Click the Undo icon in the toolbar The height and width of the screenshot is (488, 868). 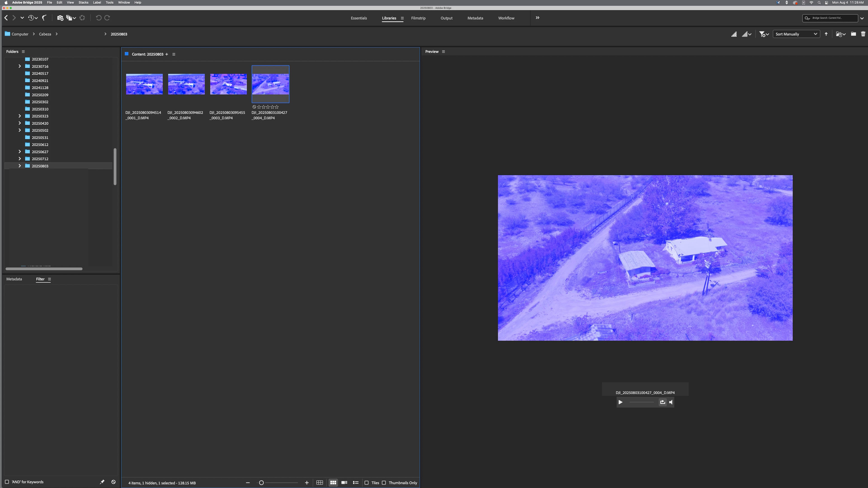[x=98, y=18]
